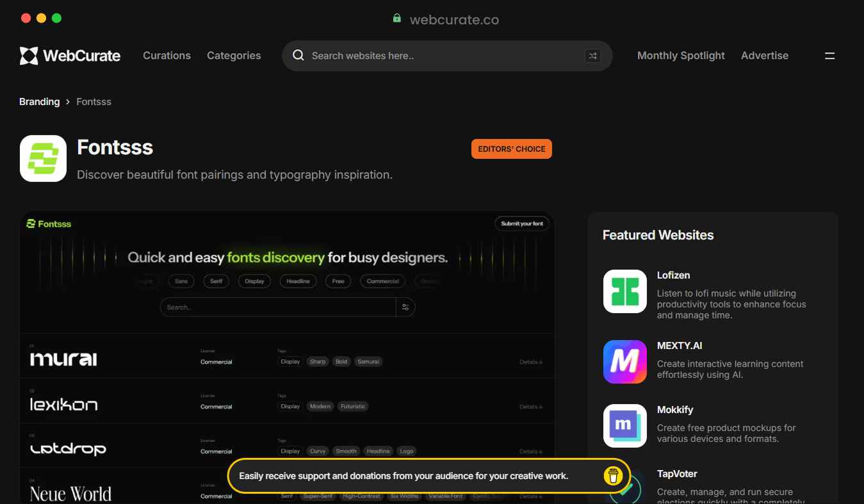Open the Mokkify app icon
Image resolution: width=864 pixels, height=504 pixels.
coord(625,426)
